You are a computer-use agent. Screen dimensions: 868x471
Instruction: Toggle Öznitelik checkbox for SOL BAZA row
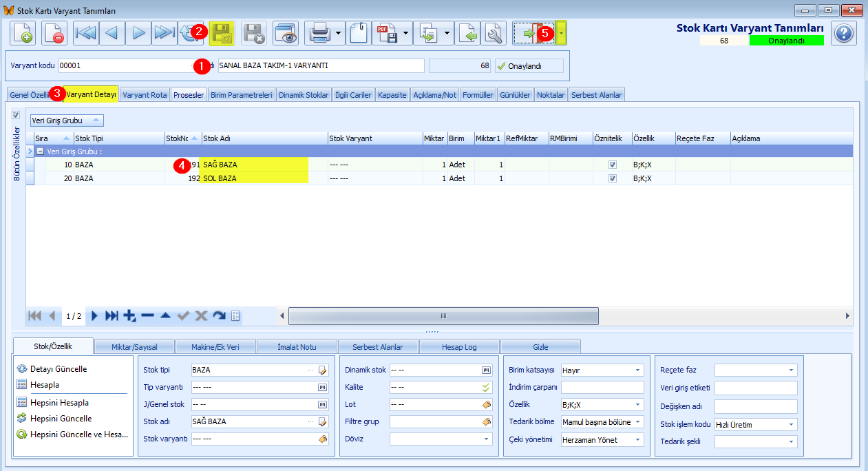[612, 178]
